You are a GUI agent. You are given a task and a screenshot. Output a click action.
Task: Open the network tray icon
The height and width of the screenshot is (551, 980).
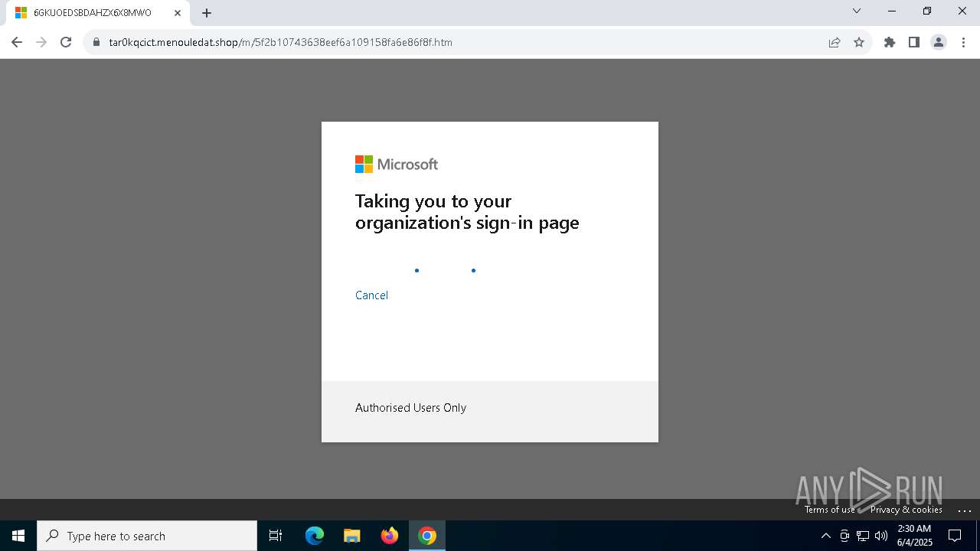pyautogui.click(x=863, y=536)
